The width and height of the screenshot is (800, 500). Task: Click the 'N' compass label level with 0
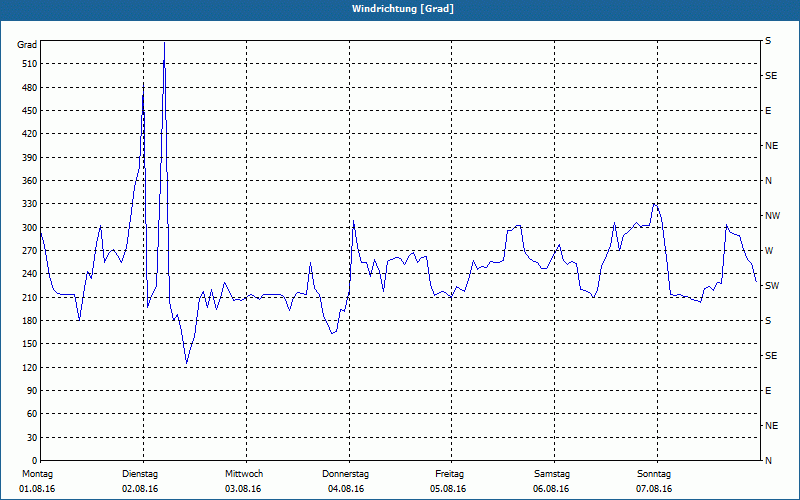pos(769,461)
